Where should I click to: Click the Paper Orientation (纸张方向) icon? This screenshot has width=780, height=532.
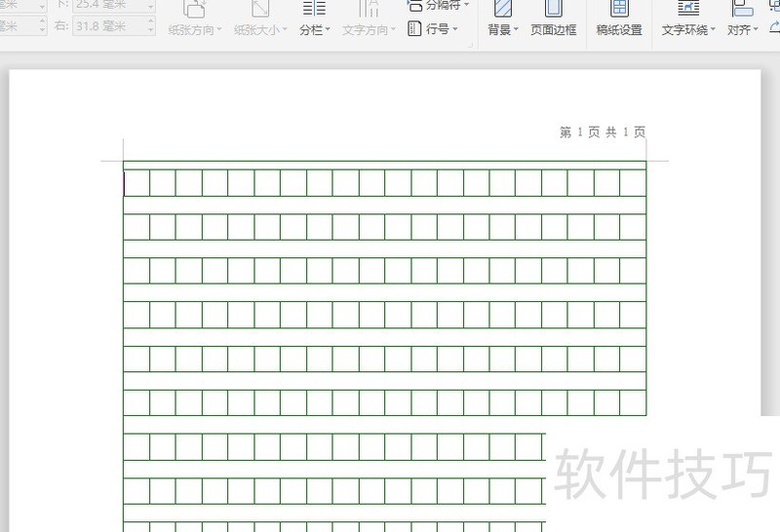coord(195,9)
